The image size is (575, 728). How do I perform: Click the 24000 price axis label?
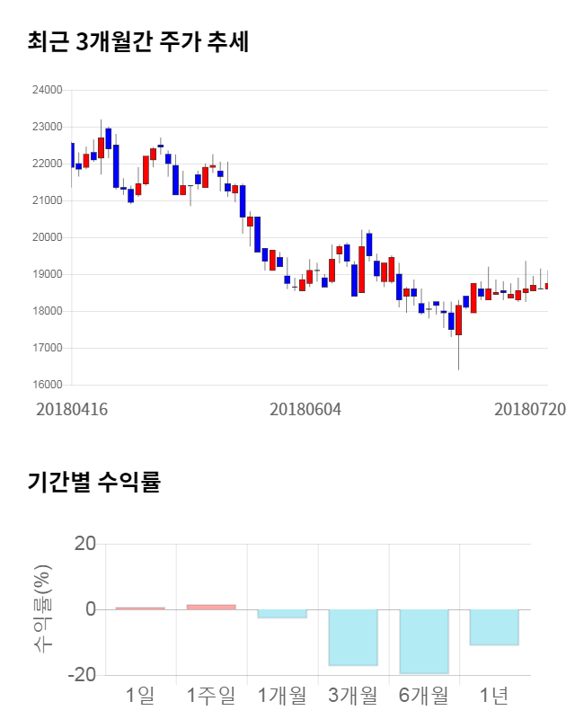47,90
